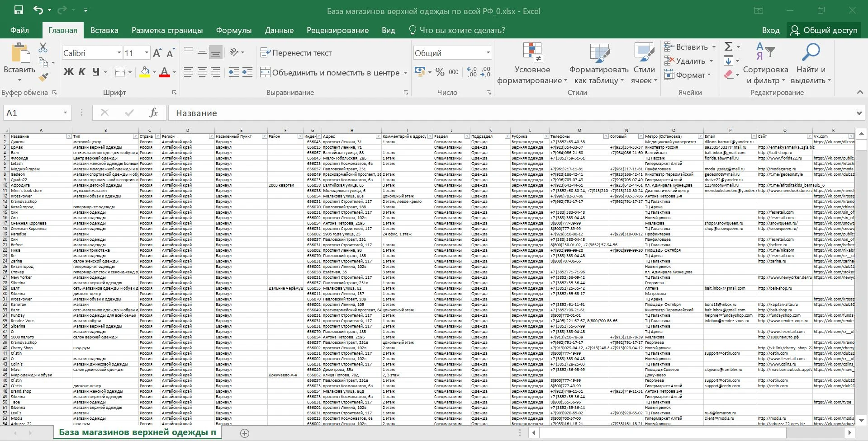The width and height of the screenshot is (868, 441).
Task: Toggle italic К formatting
Action: 82,71
